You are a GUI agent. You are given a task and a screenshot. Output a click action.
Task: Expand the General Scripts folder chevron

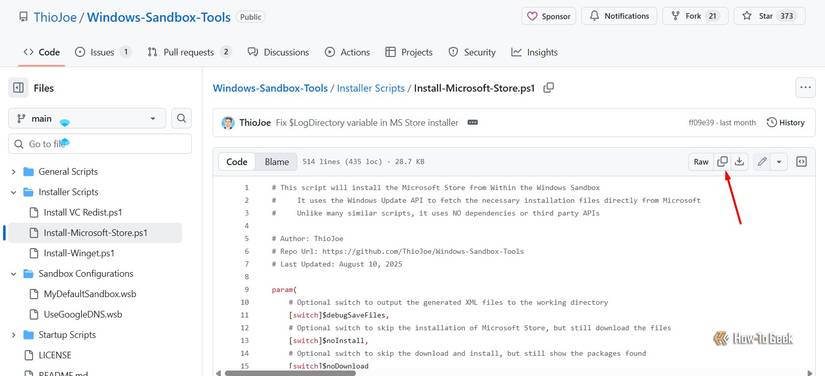click(x=14, y=171)
